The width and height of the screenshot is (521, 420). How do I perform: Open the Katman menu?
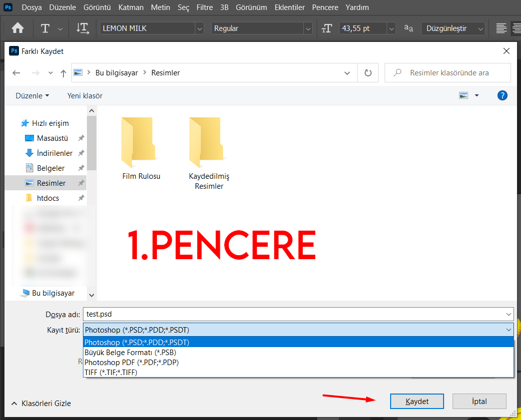(131, 7)
